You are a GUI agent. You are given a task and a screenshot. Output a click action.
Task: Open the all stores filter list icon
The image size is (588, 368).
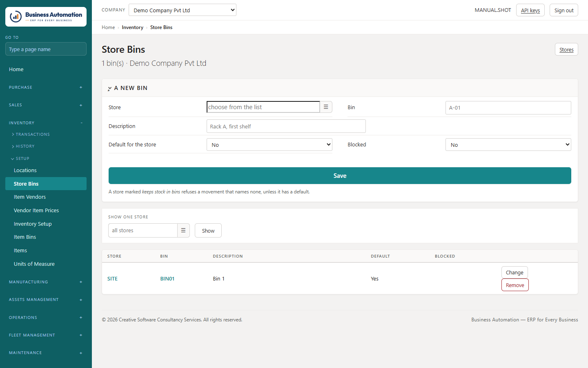pos(183,231)
